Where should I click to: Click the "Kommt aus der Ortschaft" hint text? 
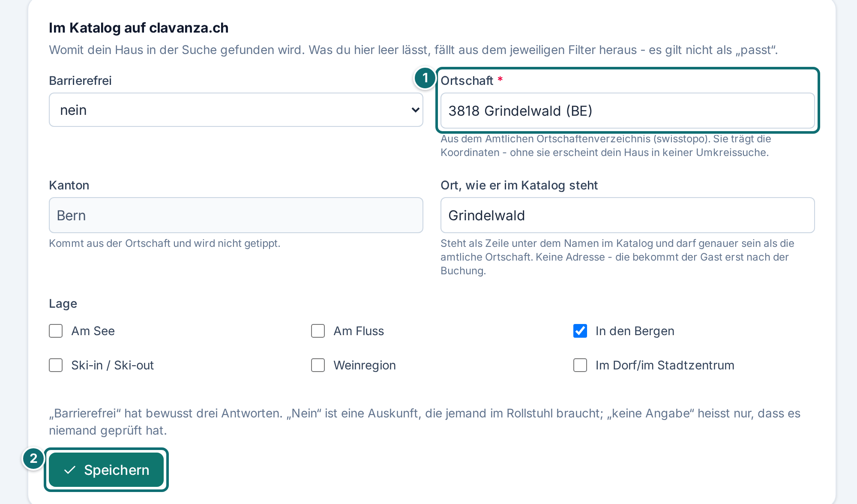(165, 243)
